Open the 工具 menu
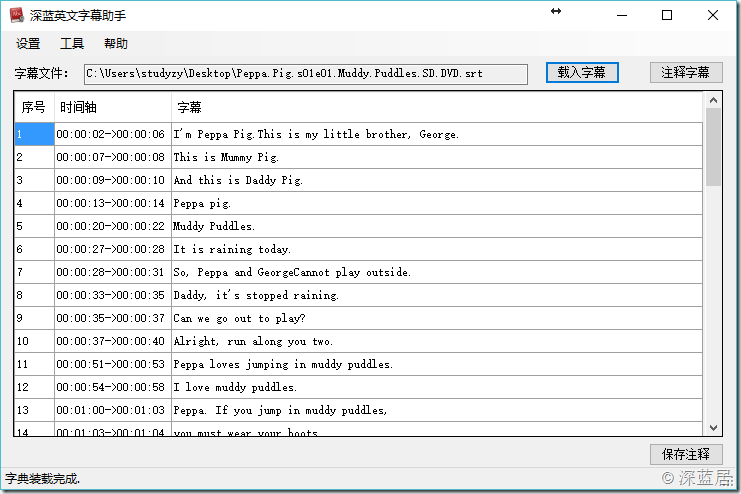741x494 pixels. coord(72,44)
